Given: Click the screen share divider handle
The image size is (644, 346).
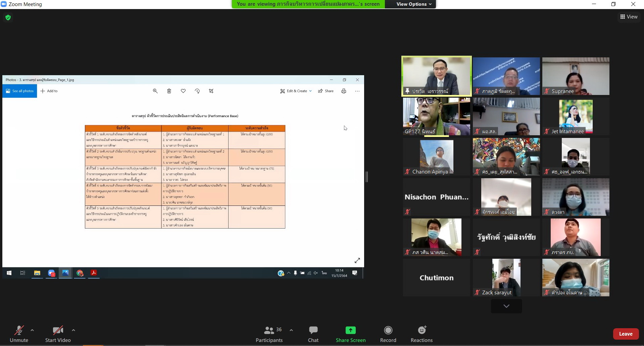Looking at the screenshot, I should (367, 177).
